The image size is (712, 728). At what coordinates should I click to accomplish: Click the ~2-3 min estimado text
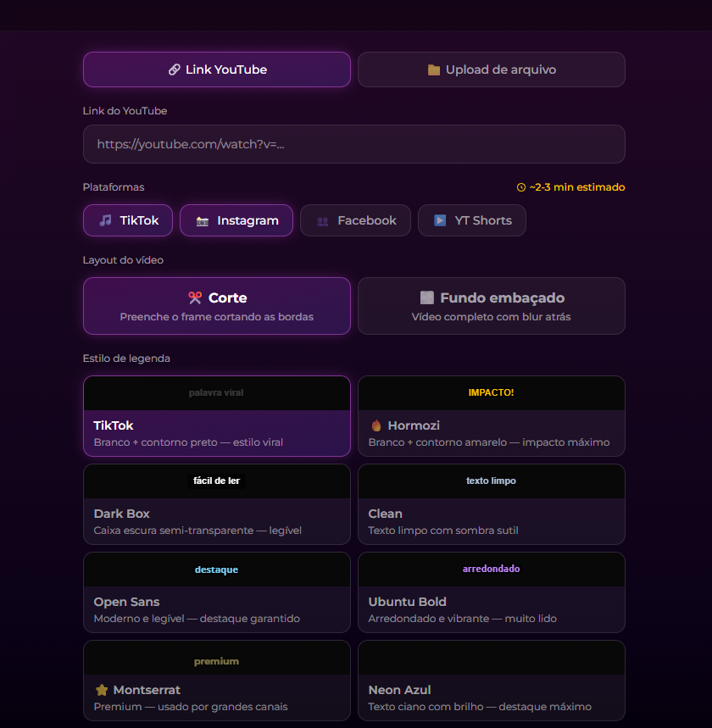click(577, 187)
